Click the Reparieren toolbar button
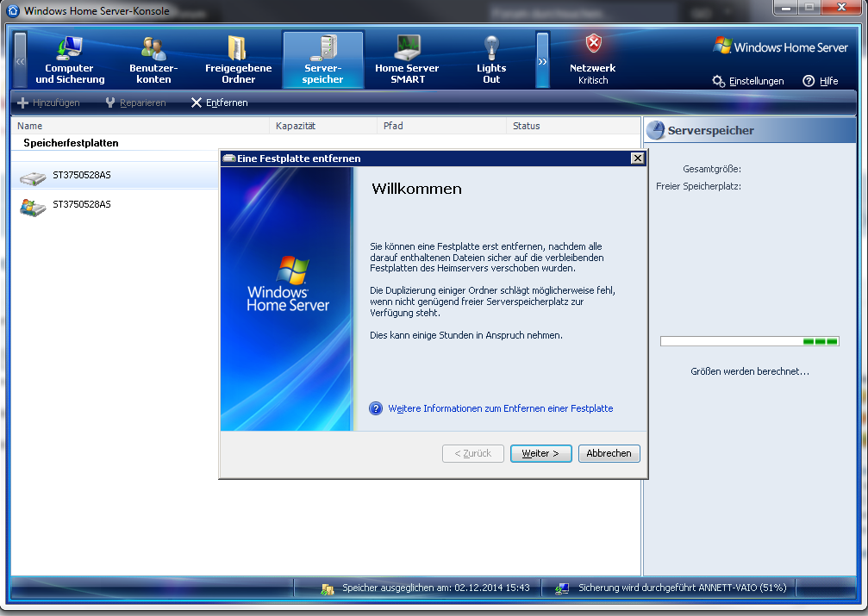The height and width of the screenshot is (616, 868). (135, 103)
